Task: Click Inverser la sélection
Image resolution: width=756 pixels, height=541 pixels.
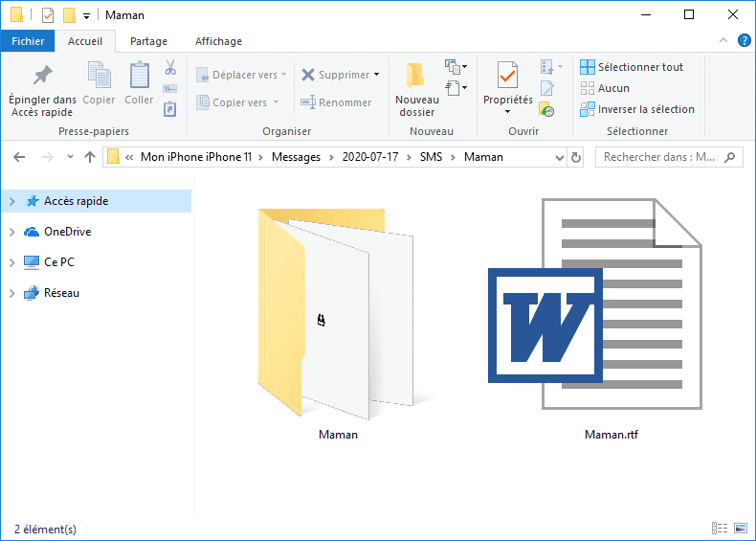Action: pos(636,109)
